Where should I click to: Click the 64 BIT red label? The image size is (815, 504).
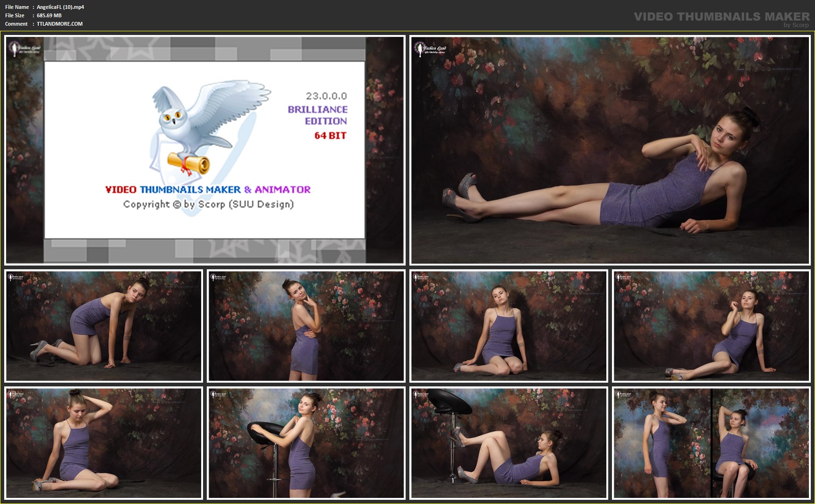click(330, 136)
